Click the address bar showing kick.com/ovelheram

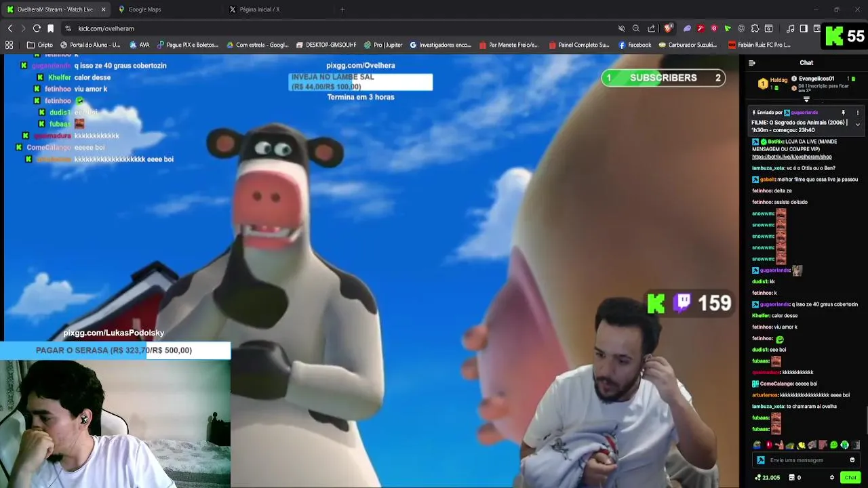(339, 28)
